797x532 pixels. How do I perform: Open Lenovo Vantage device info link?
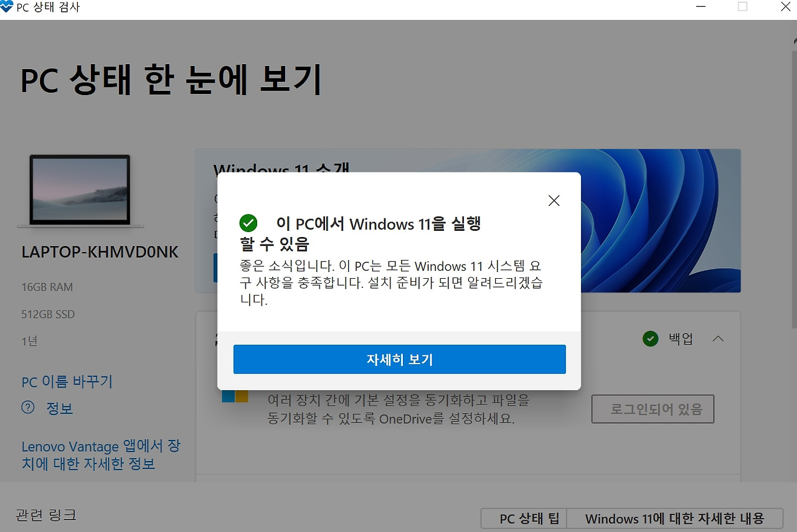click(x=101, y=455)
